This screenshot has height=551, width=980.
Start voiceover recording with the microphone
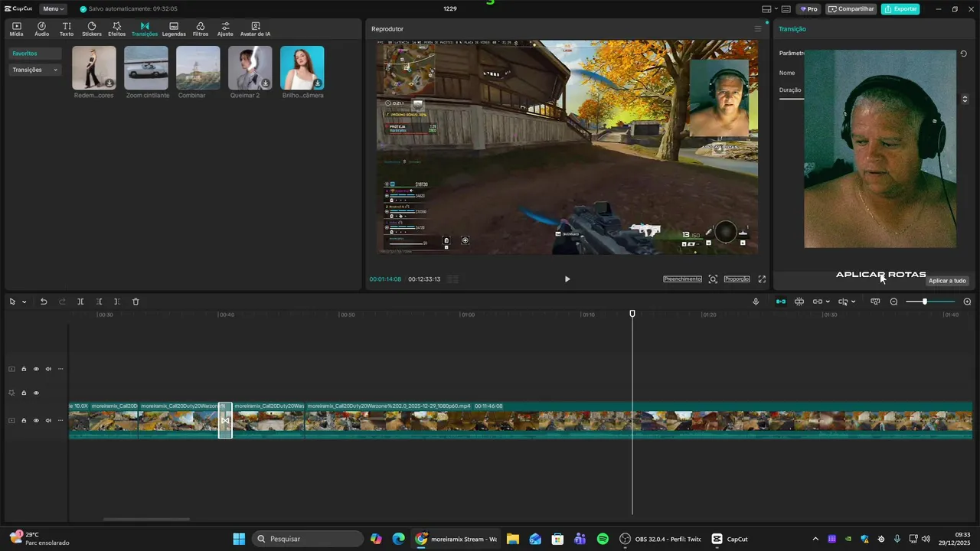(x=756, y=302)
